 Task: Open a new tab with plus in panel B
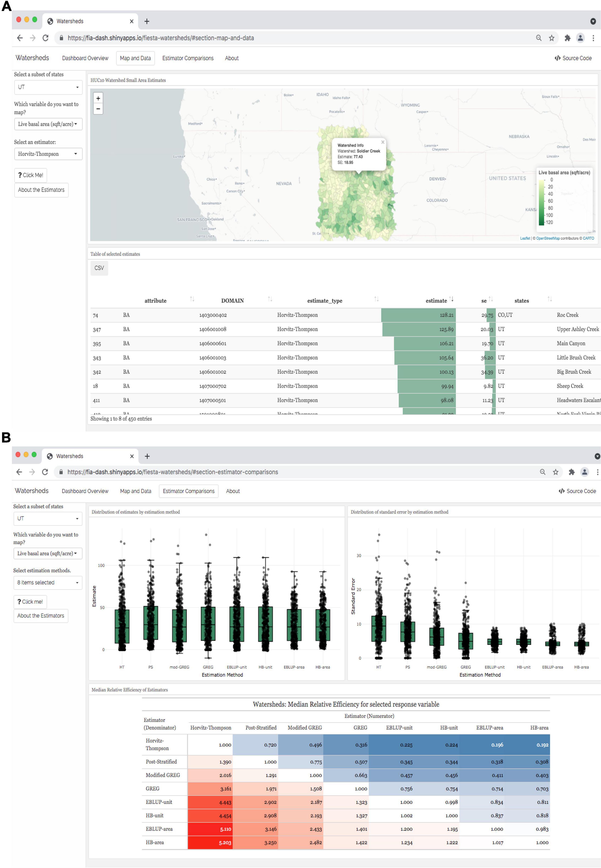click(x=147, y=456)
